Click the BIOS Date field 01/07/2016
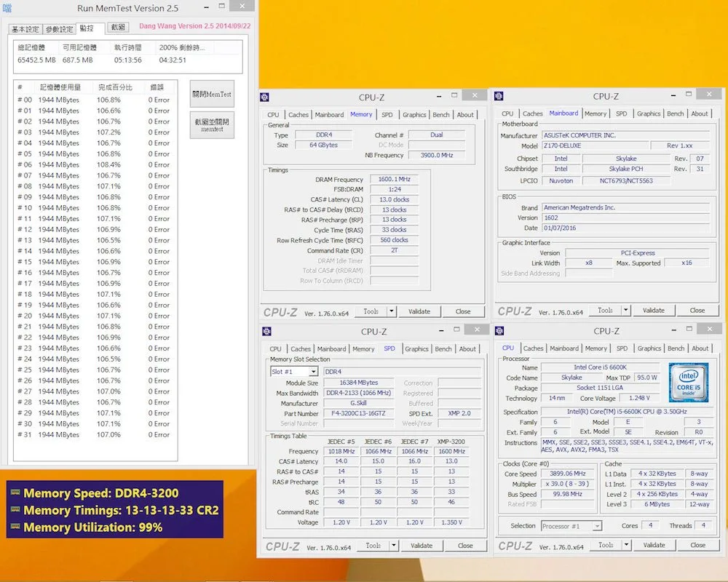 626,228
